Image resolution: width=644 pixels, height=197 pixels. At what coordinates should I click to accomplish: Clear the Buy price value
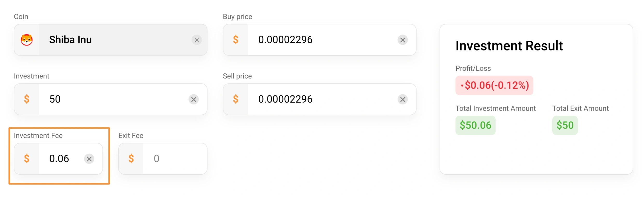click(402, 40)
